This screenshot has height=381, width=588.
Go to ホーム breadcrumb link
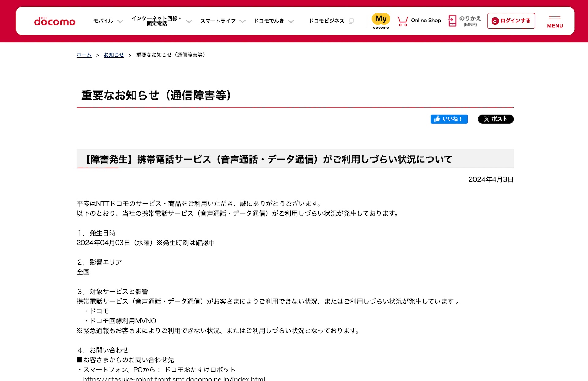click(x=84, y=55)
